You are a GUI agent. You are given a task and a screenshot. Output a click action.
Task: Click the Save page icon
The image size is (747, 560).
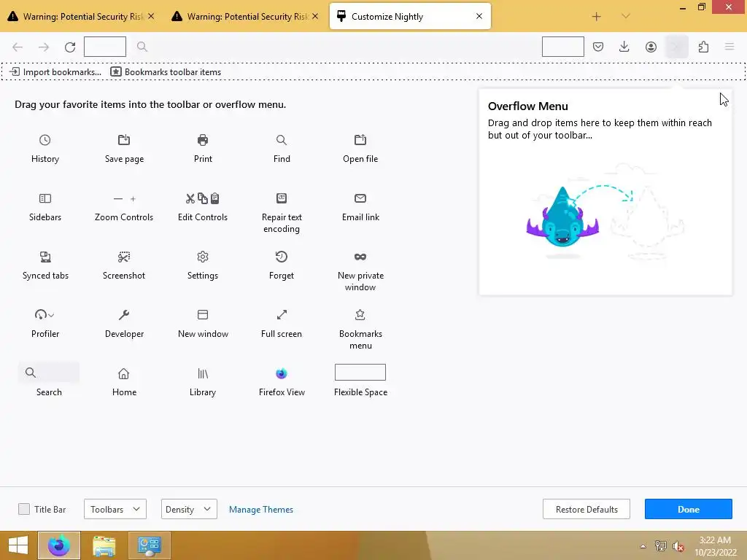coord(124,140)
